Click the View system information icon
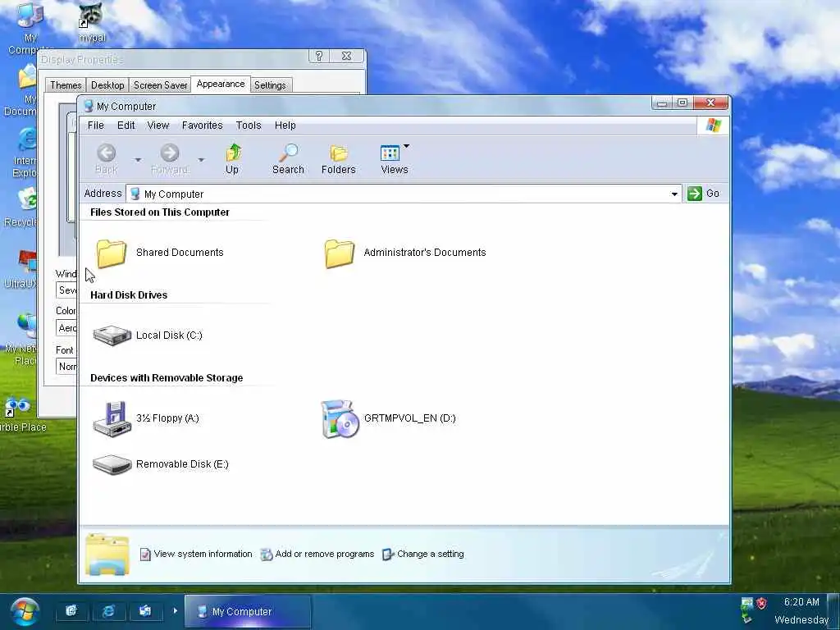The image size is (840, 630). coord(144,555)
